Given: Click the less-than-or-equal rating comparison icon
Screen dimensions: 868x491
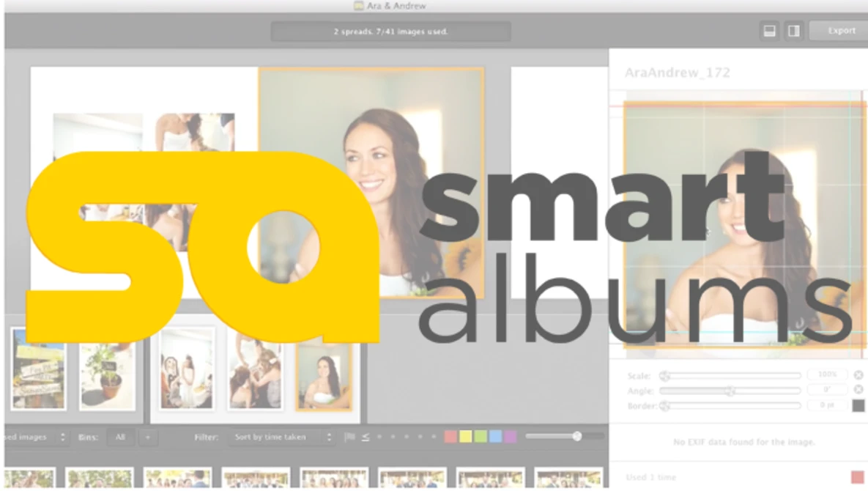Looking at the screenshot, I should click(366, 437).
